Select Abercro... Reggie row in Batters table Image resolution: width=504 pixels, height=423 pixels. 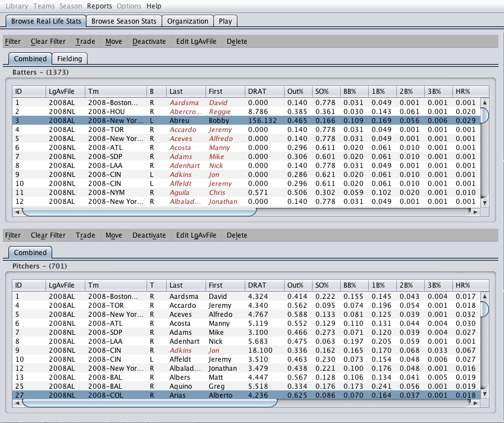[246, 112]
